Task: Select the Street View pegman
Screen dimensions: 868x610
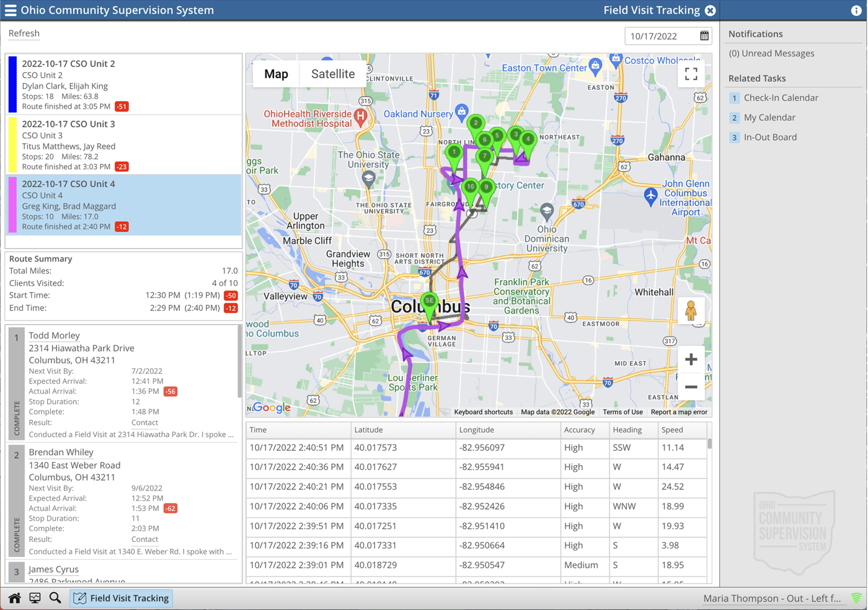Action: (691, 311)
